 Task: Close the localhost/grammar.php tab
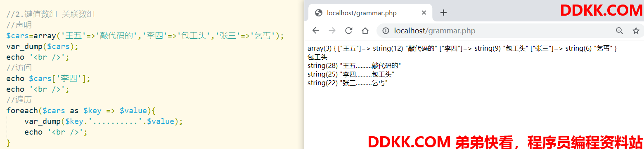[424, 13]
